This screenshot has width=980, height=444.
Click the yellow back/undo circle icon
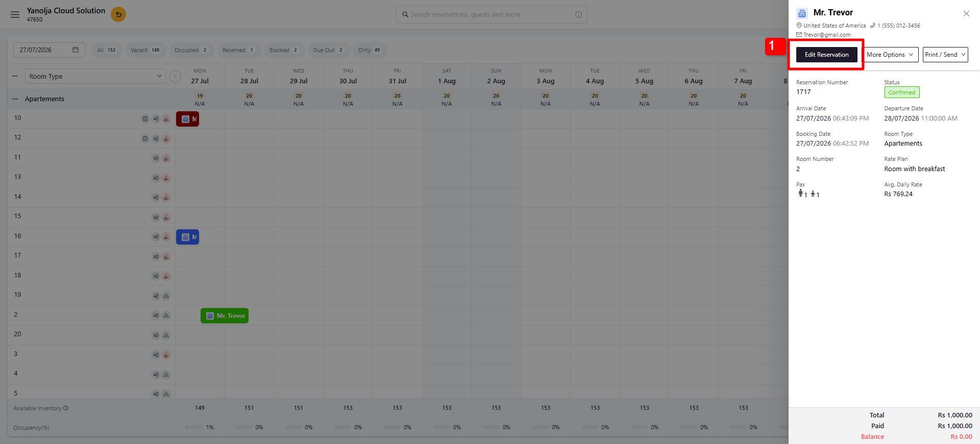[x=118, y=14]
